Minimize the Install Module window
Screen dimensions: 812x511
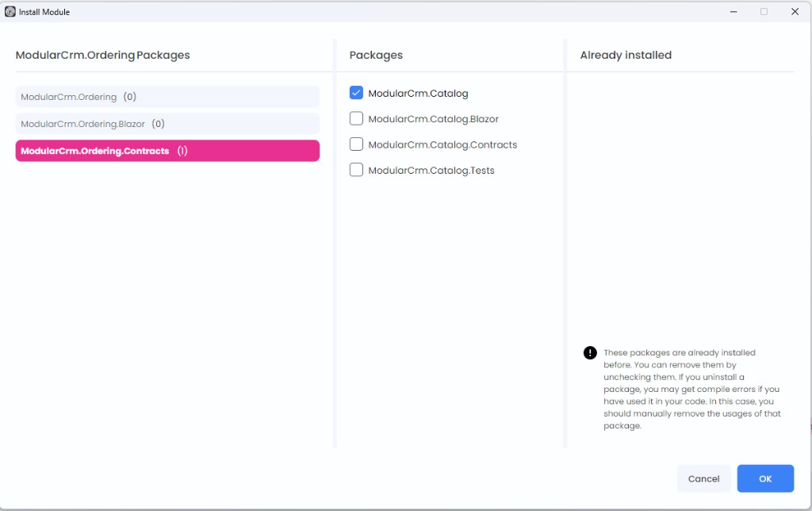click(733, 11)
